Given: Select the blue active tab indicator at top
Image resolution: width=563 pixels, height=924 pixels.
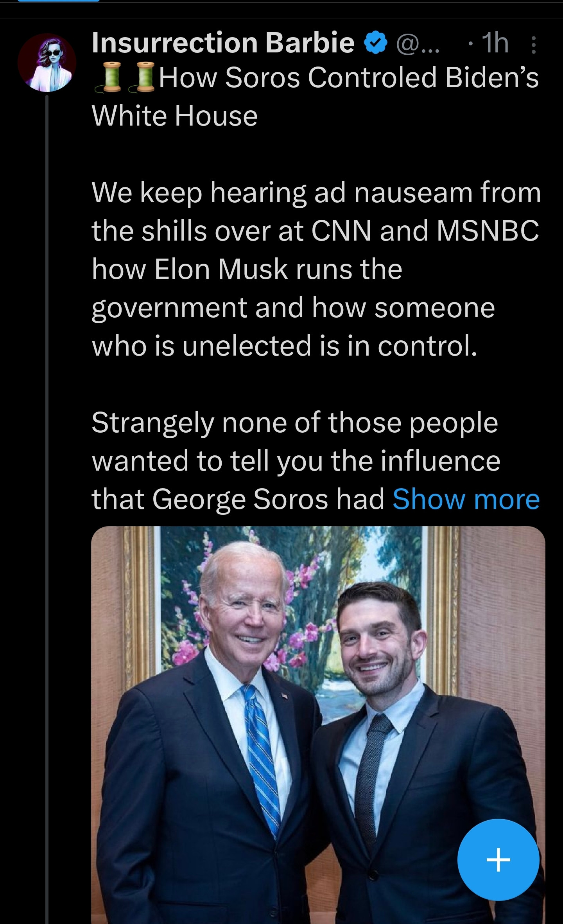Looking at the screenshot, I should pos(59,1).
